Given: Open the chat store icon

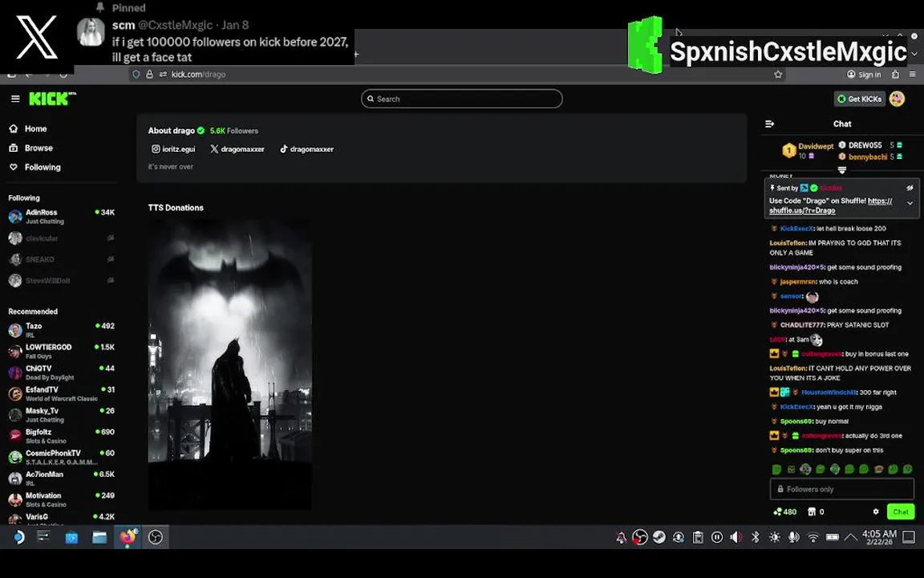Looking at the screenshot, I should click(812, 512).
